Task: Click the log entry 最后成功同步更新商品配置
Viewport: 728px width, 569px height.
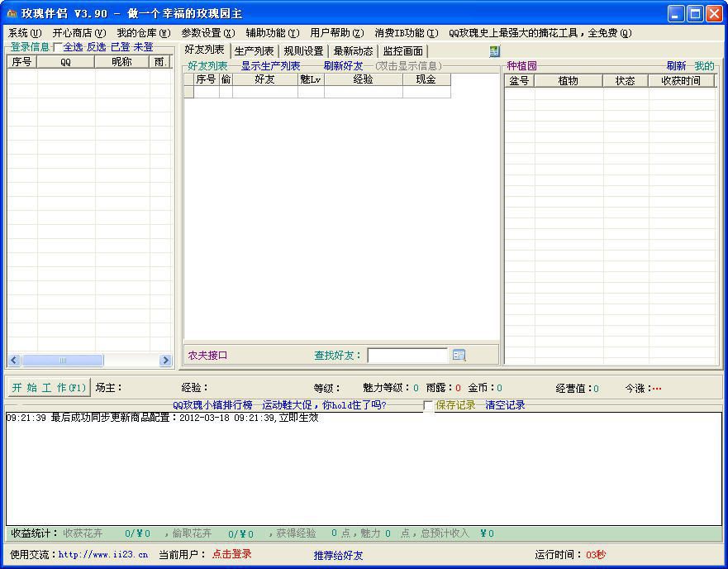Action: coord(162,418)
